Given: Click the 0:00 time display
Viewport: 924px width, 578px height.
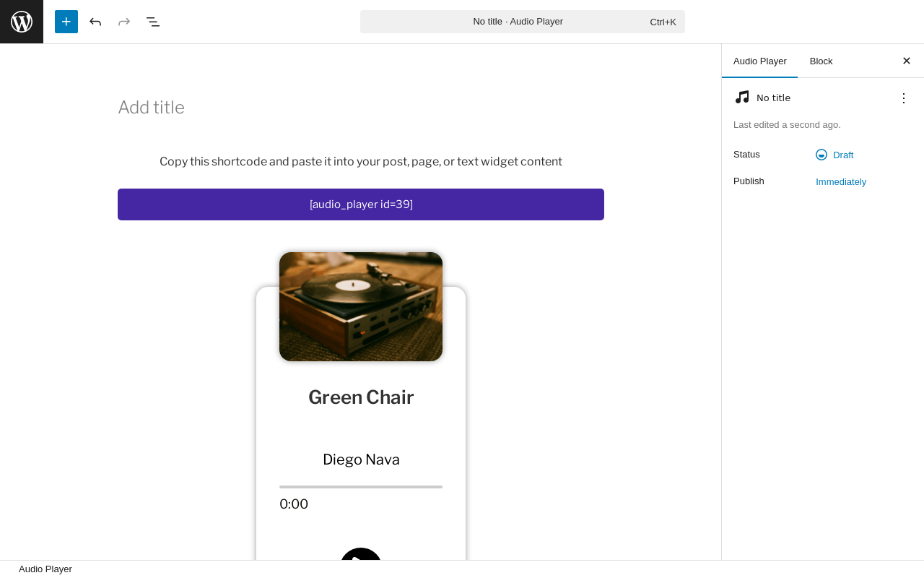Looking at the screenshot, I should tap(294, 504).
